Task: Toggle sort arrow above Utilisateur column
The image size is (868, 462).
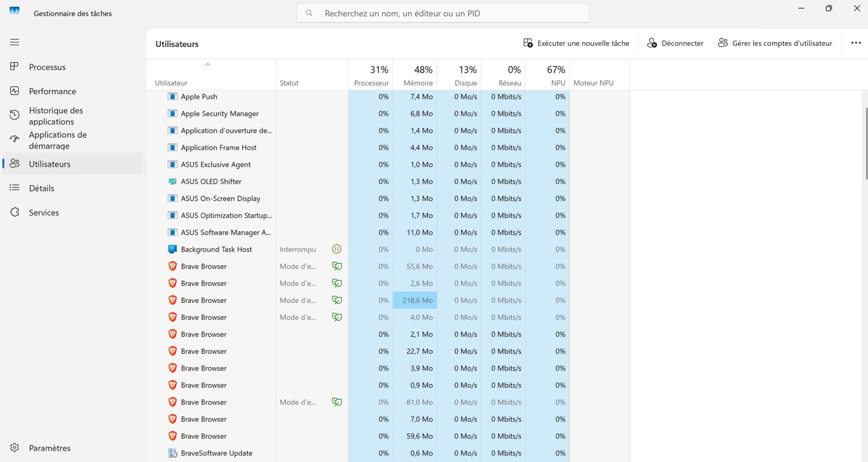Action: tap(208, 65)
